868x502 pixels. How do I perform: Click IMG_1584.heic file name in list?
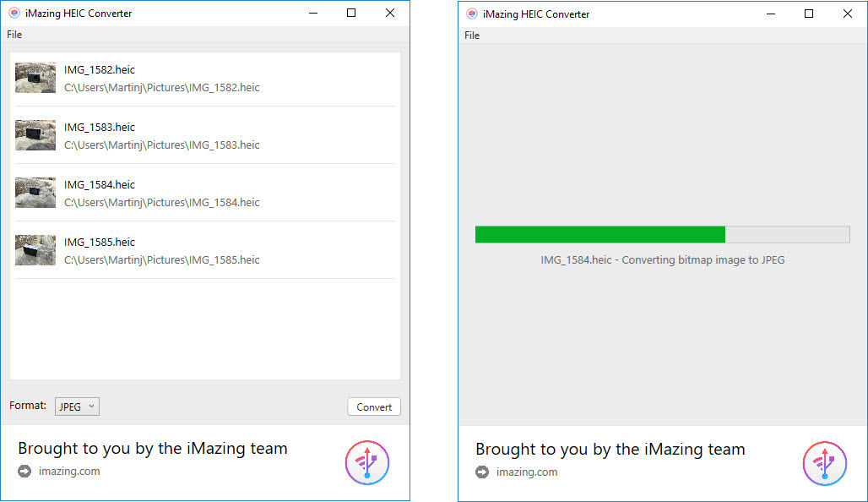(x=99, y=185)
